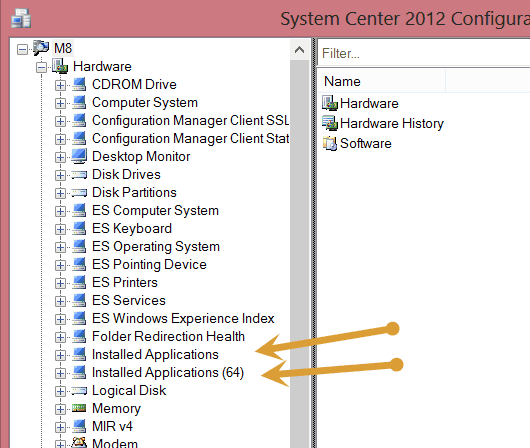The image size is (530, 448).
Task: Click the Memory chip icon in tree
Action: (79, 408)
